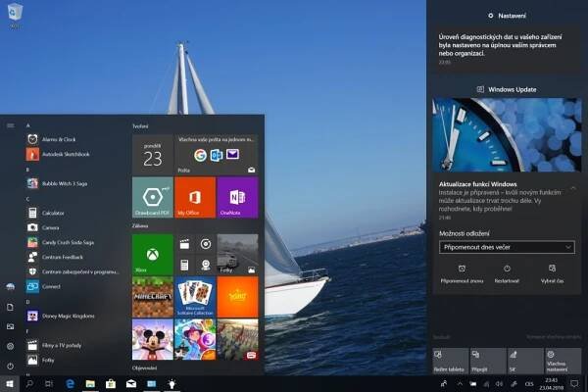Open the My Office tile
588x392 pixels.
pos(195,197)
